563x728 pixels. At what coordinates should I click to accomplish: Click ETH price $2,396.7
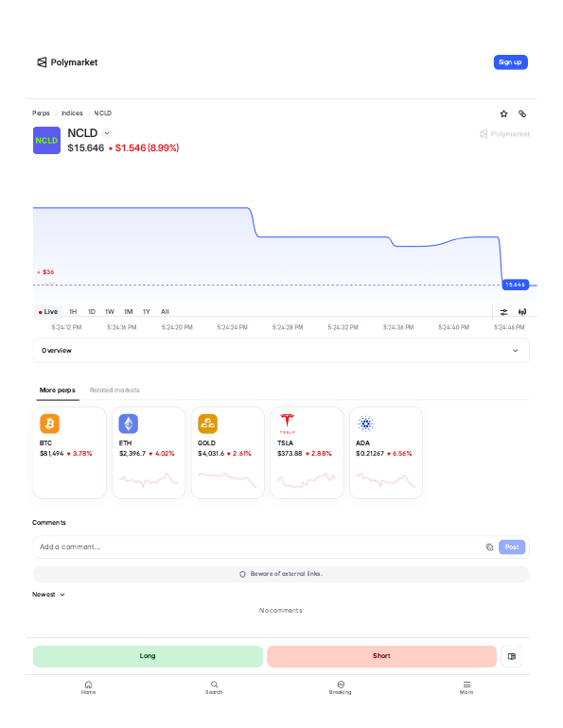[x=132, y=454]
